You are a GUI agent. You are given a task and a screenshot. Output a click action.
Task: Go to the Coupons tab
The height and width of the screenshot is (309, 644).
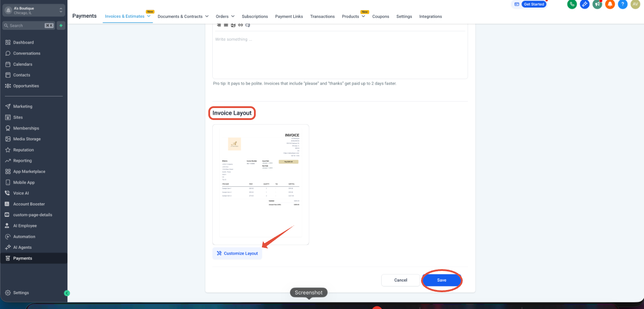(381, 16)
